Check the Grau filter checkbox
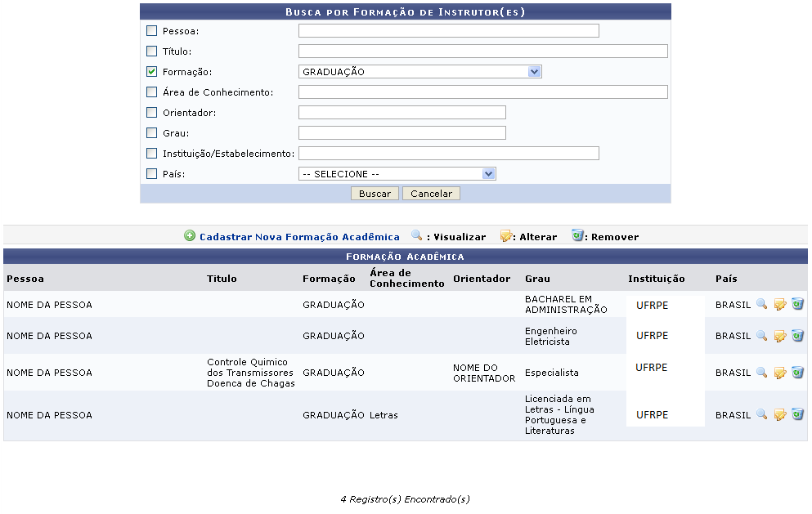This screenshot has height=514, width=812. 151,133
